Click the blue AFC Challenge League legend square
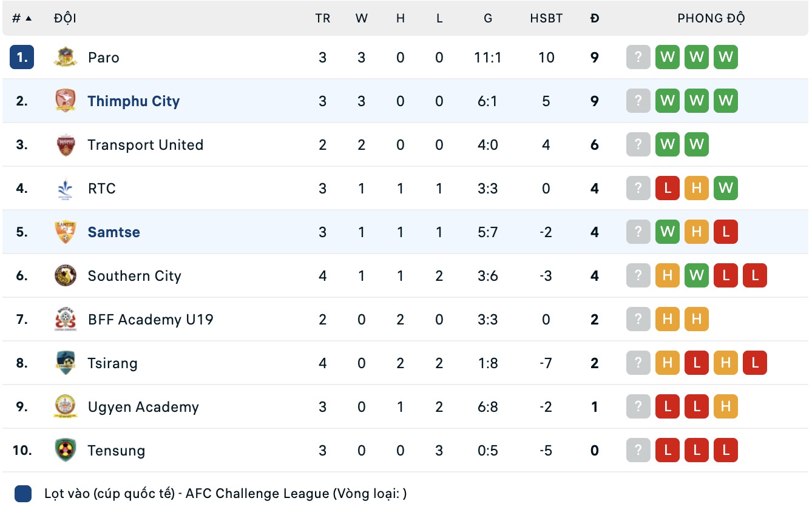The width and height of the screenshot is (812, 518). click(23, 494)
